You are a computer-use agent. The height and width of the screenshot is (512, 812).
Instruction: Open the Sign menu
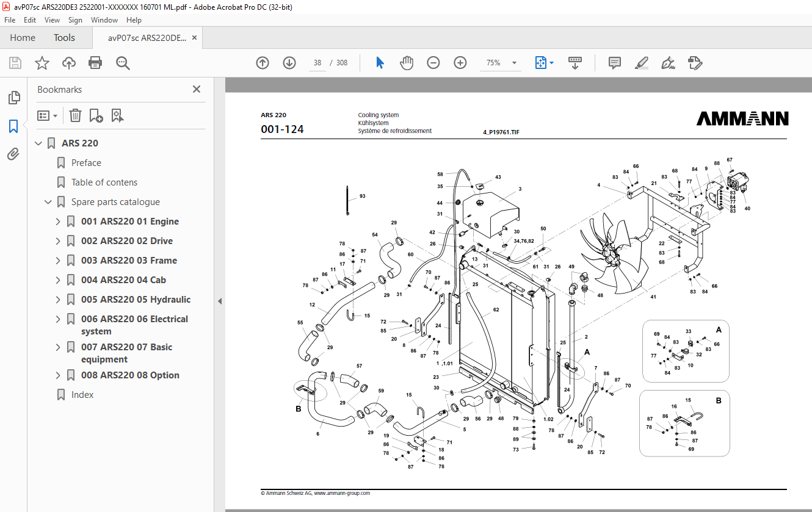[x=75, y=20]
